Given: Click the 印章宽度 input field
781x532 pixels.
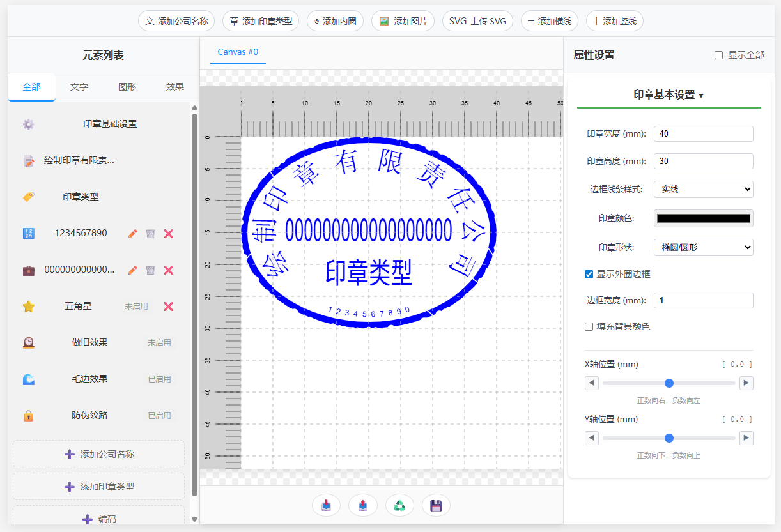Looking at the screenshot, I should 703,134.
